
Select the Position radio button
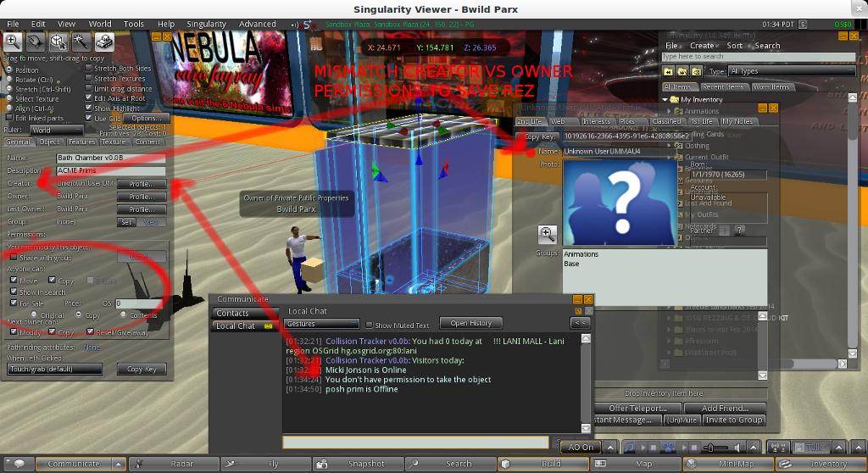(9, 70)
